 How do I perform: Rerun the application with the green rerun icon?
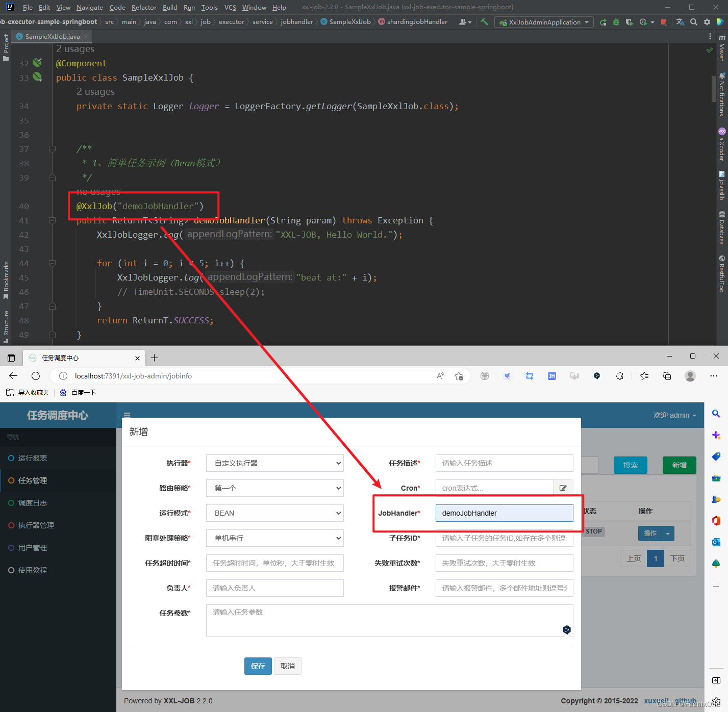[603, 22]
